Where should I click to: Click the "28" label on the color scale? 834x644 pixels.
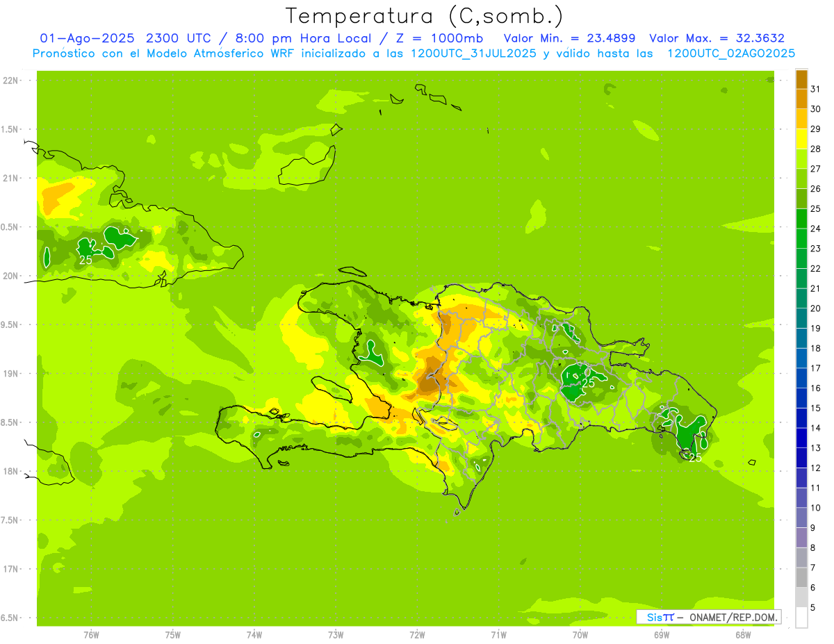coord(815,149)
